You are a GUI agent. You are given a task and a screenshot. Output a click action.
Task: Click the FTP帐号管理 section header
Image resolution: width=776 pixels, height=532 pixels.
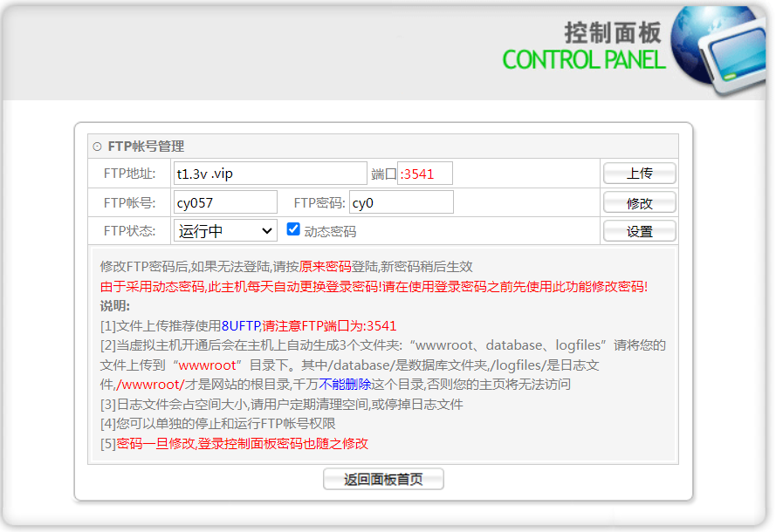pos(146,147)
